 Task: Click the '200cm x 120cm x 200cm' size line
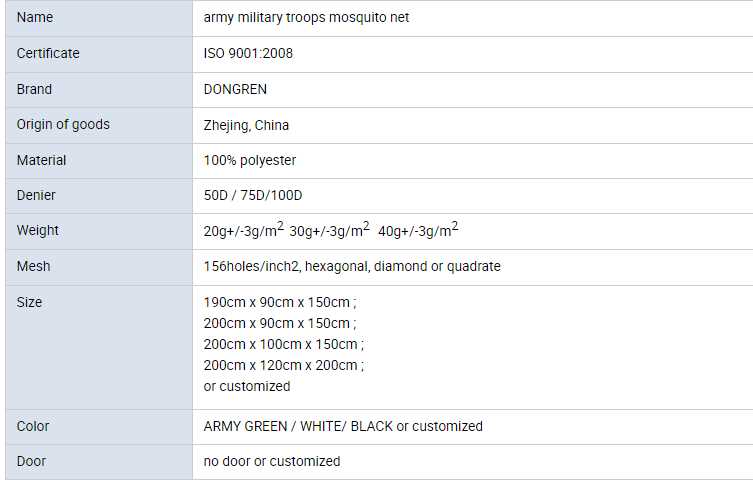coord(283,365)
